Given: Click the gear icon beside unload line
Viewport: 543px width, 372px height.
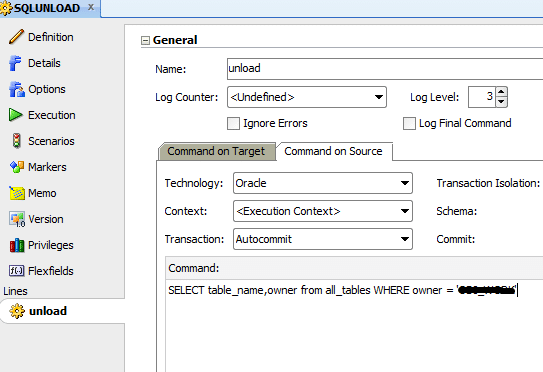Looking at the screenshot, I should (x=17, y=311).
